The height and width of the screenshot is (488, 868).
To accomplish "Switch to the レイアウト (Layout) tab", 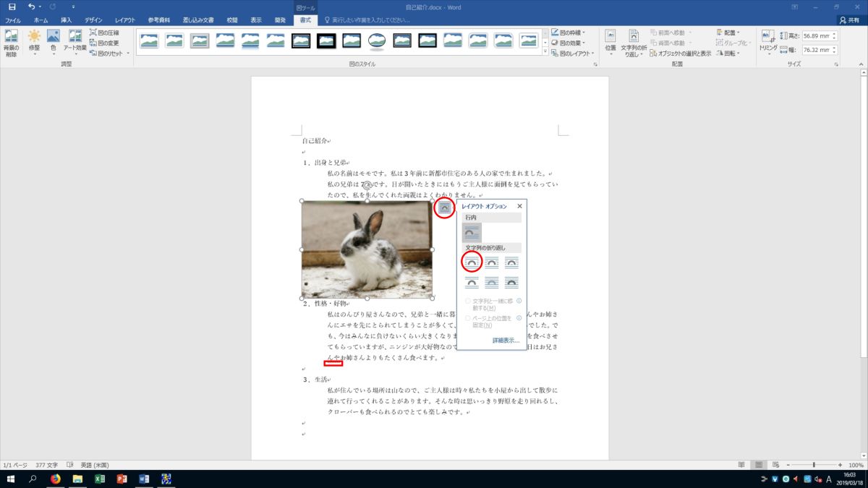I will [x=125, y=20].
